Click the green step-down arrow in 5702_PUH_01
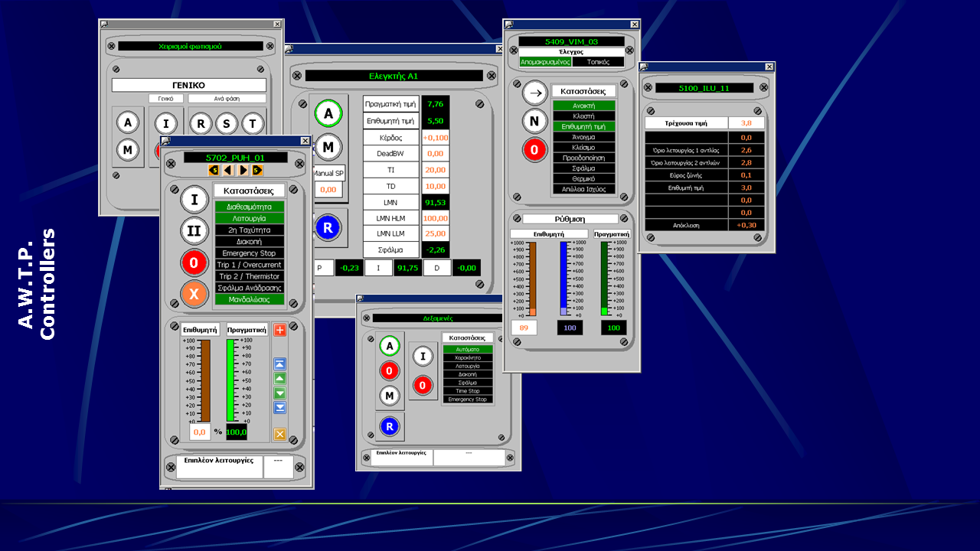Screen dimensions: 980x551 coord(279,393)
